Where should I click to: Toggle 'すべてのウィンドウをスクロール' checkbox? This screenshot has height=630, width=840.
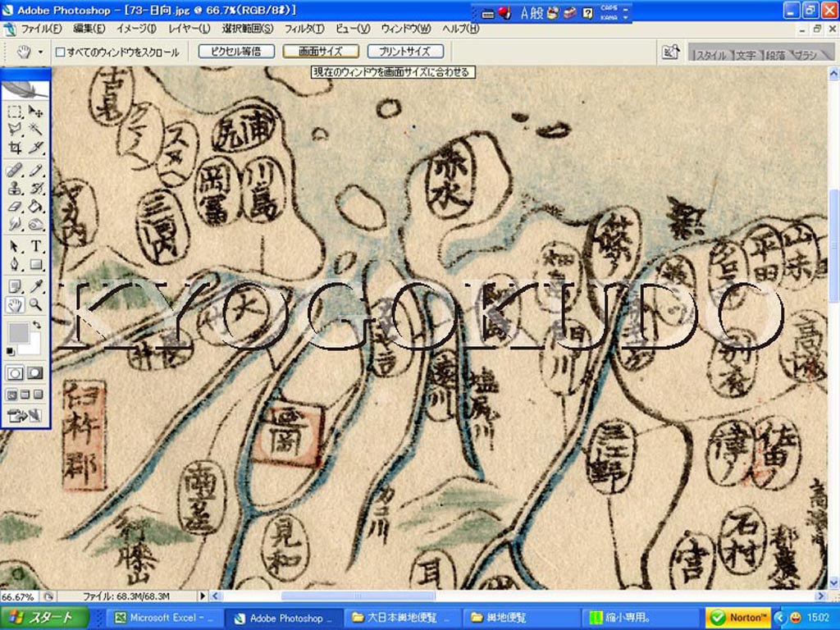tap(61, 52)
